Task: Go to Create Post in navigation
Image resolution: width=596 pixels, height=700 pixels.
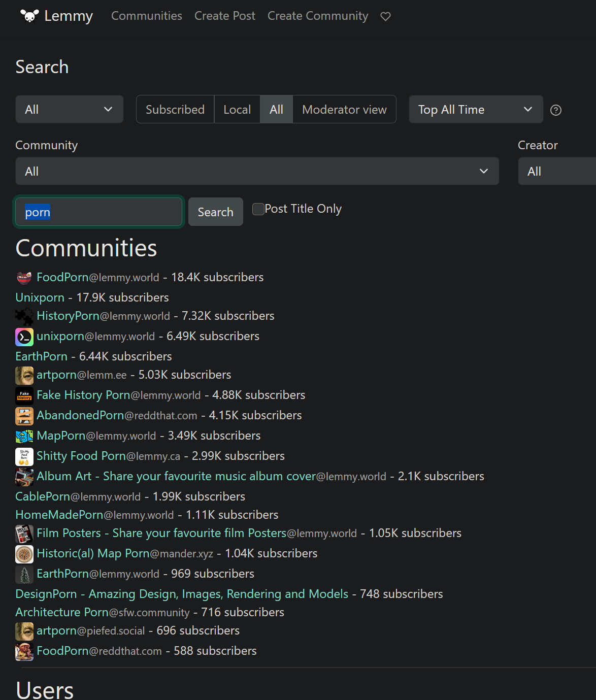Action: coord(225,16)
